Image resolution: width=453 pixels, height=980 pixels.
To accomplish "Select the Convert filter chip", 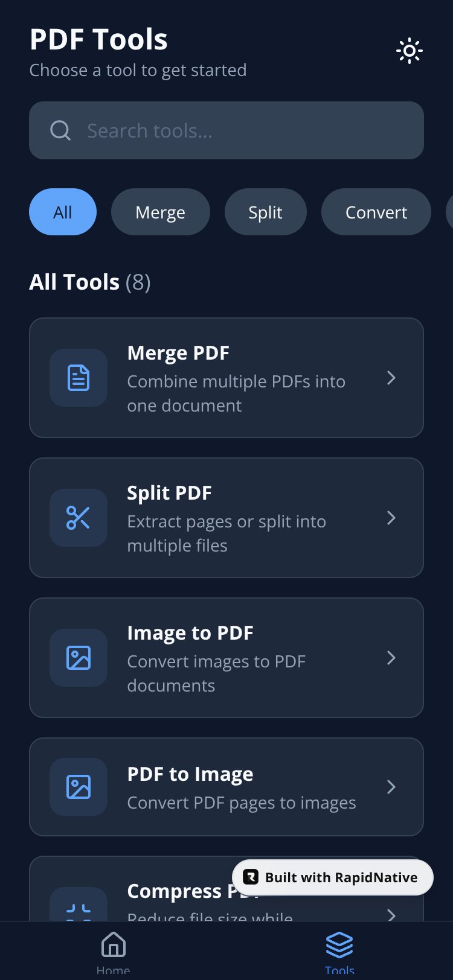I will coord(376,212).
